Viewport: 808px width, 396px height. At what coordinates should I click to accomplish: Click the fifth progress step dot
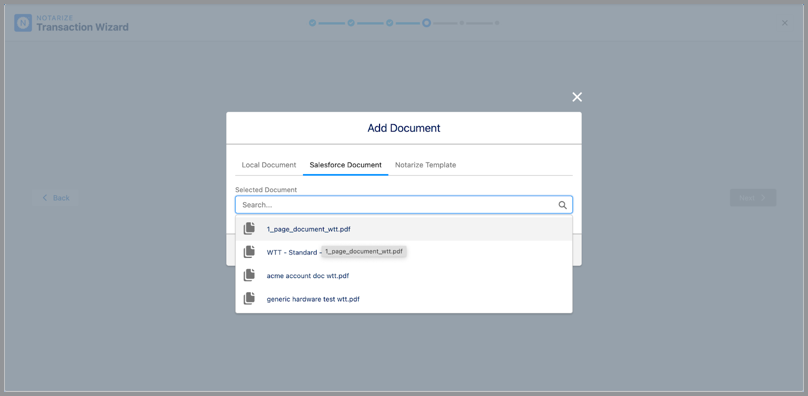462,23
